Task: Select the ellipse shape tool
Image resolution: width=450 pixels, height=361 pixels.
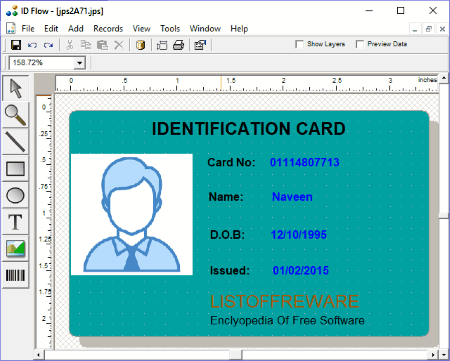Action: coord(15,195)
